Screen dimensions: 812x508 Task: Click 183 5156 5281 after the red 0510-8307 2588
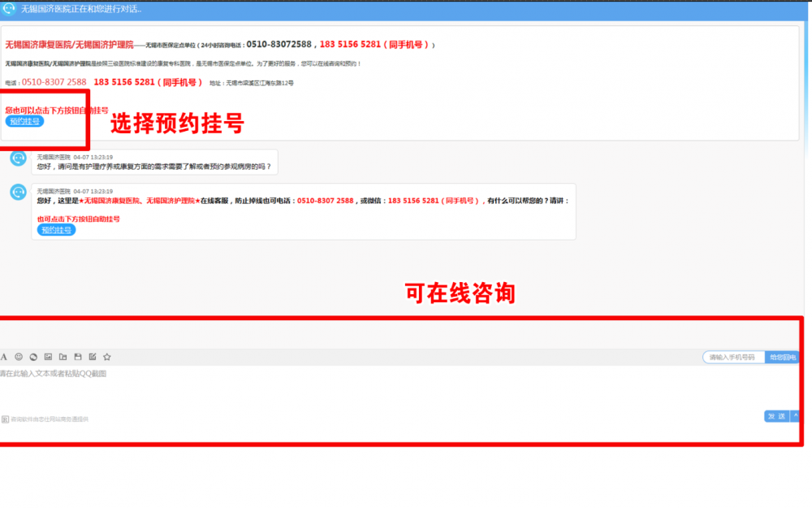[123, 82]
